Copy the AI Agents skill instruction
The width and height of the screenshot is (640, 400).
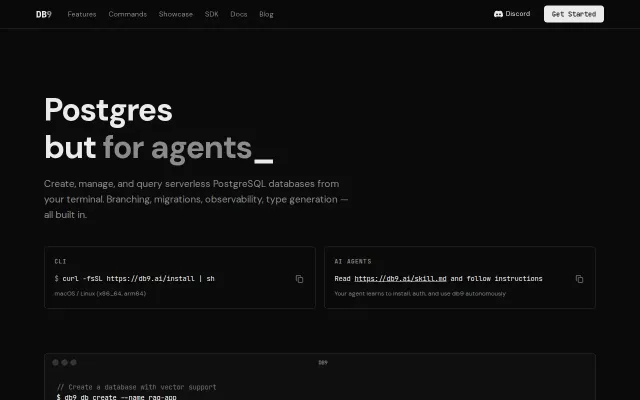click(579, 279)
